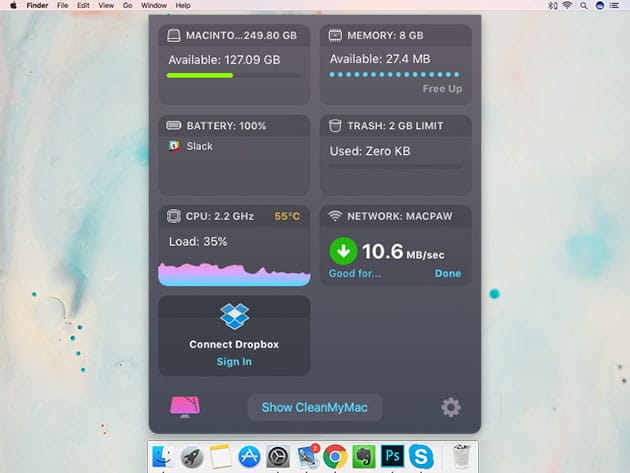Viewport: 630px width, 473px height.
Task: Click the CPU load graph
Action: tap(234, 274)
